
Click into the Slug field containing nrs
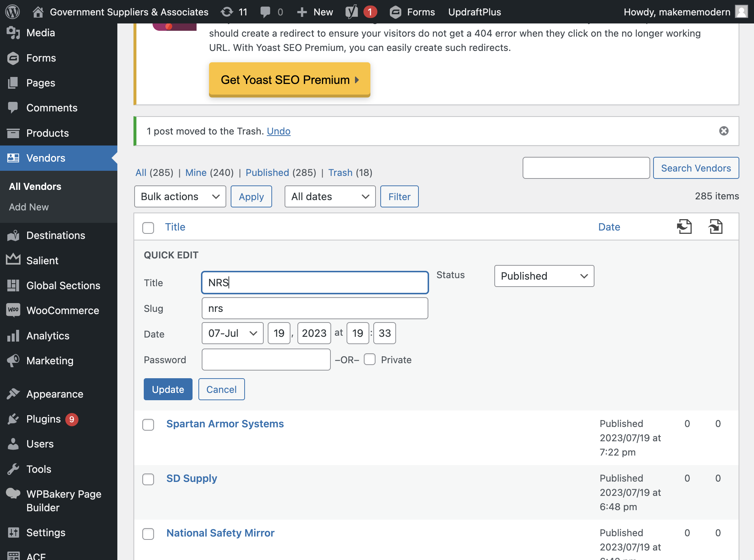coord(315,308)
